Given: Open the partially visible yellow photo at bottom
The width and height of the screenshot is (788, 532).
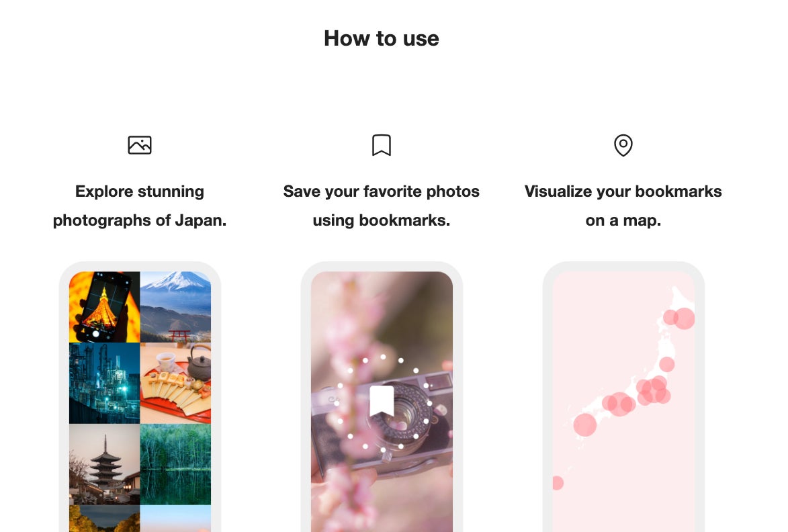Looking at the screenshot, I should pyautogui.click(x=104, y=519).
